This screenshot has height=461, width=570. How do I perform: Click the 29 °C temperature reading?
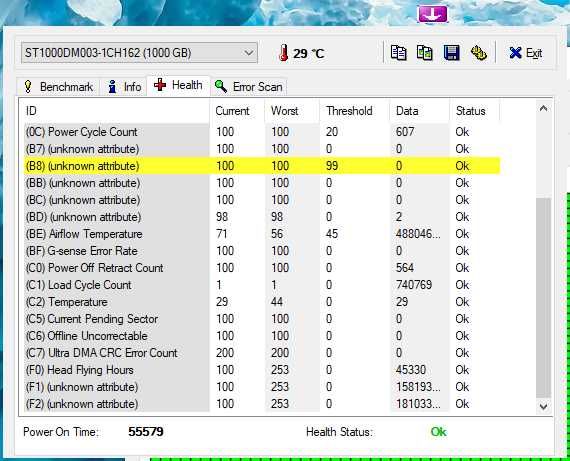[x=309, y=54]
